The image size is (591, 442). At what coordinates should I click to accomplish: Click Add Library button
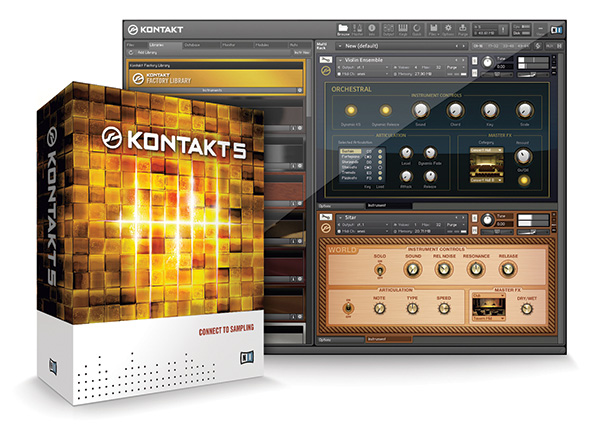point(147,52)
